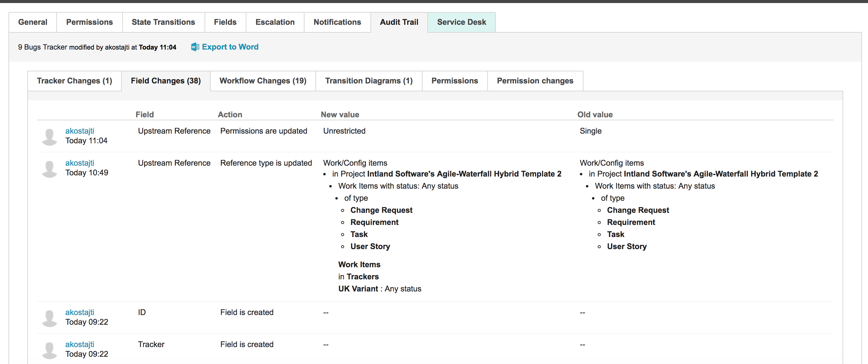868x364 pixels.
Task: Open the State Transitions tab
Action: 163,22
